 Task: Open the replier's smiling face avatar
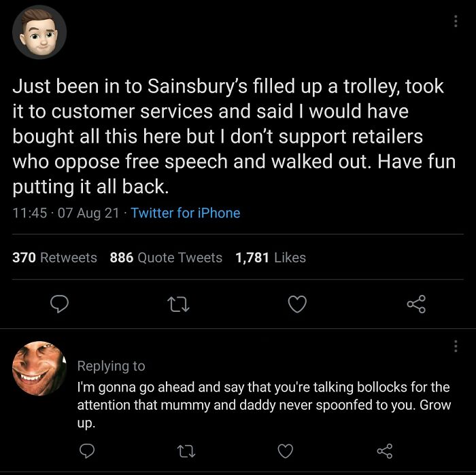point(39,368)
